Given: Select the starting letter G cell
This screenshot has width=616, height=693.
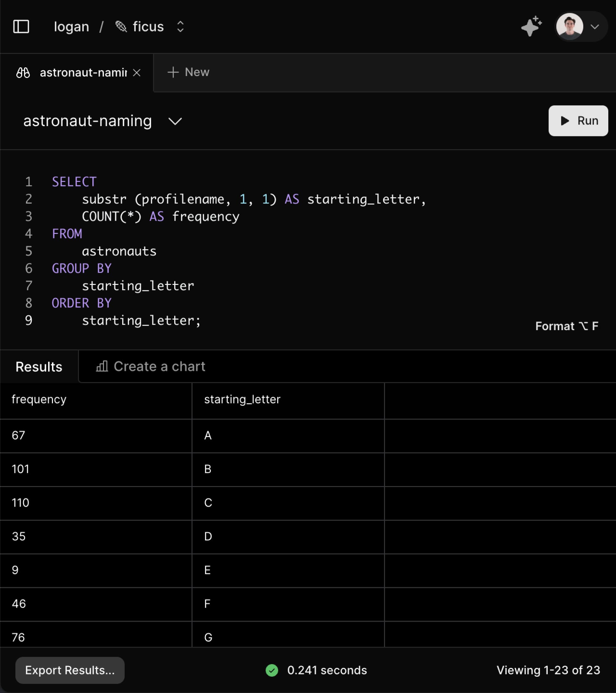Looking at the screenshot, I should click(288, 634).
